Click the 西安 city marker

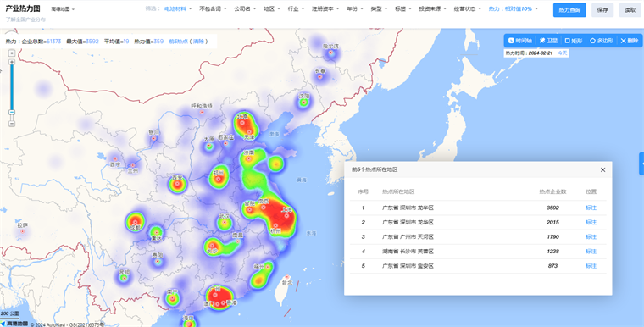tap(177, 184)
